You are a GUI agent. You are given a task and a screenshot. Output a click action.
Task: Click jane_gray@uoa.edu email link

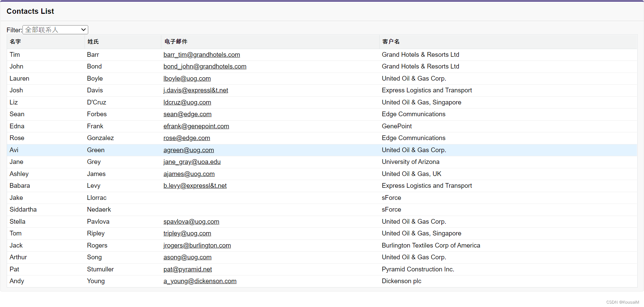[x=192, y=162]
